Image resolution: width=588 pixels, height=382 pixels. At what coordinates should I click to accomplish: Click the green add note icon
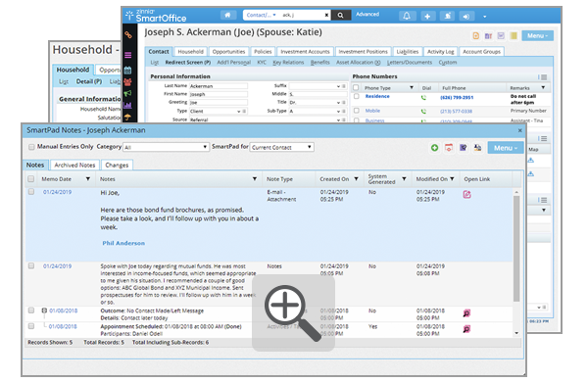[x=434, y=148]
